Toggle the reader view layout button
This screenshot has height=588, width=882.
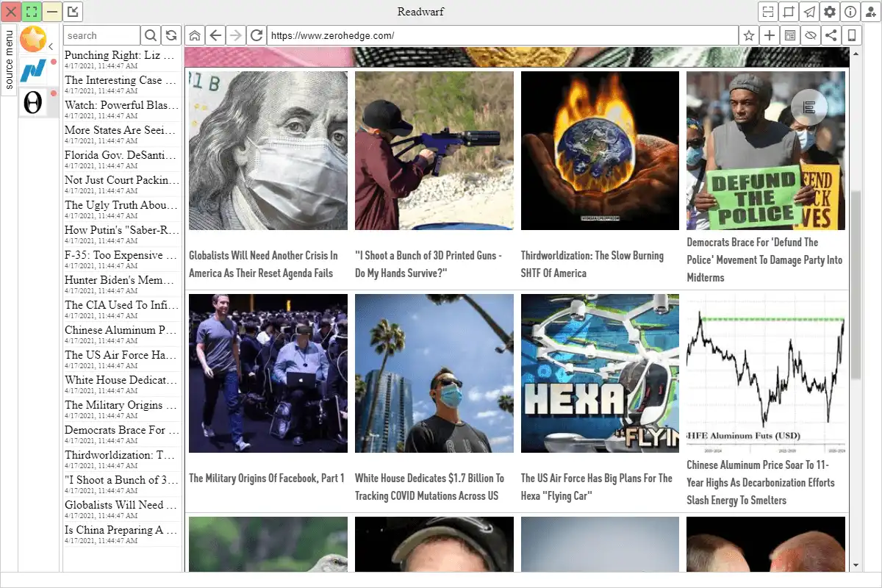point(790,35)
